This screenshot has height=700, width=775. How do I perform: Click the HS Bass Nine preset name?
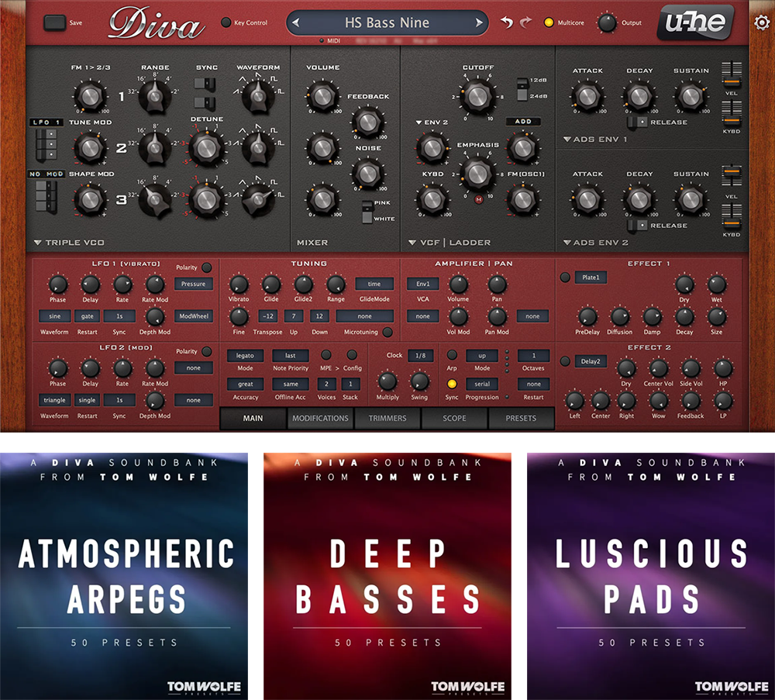tap(387, 22)
